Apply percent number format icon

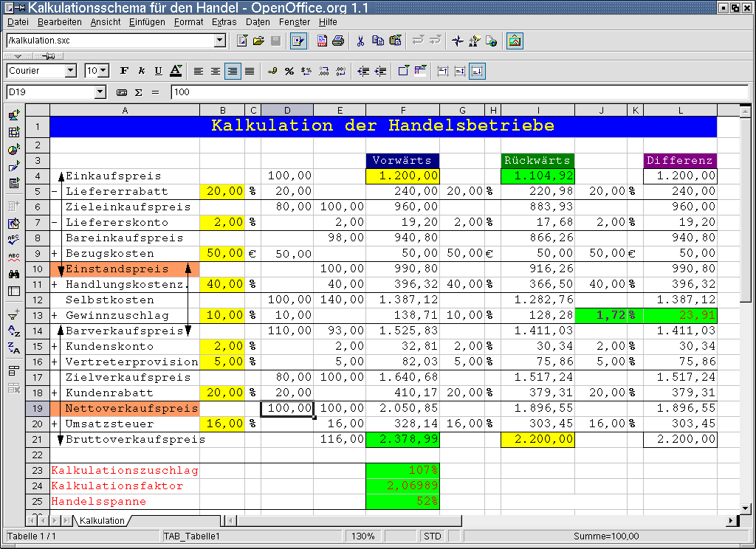tap(289, 71)
